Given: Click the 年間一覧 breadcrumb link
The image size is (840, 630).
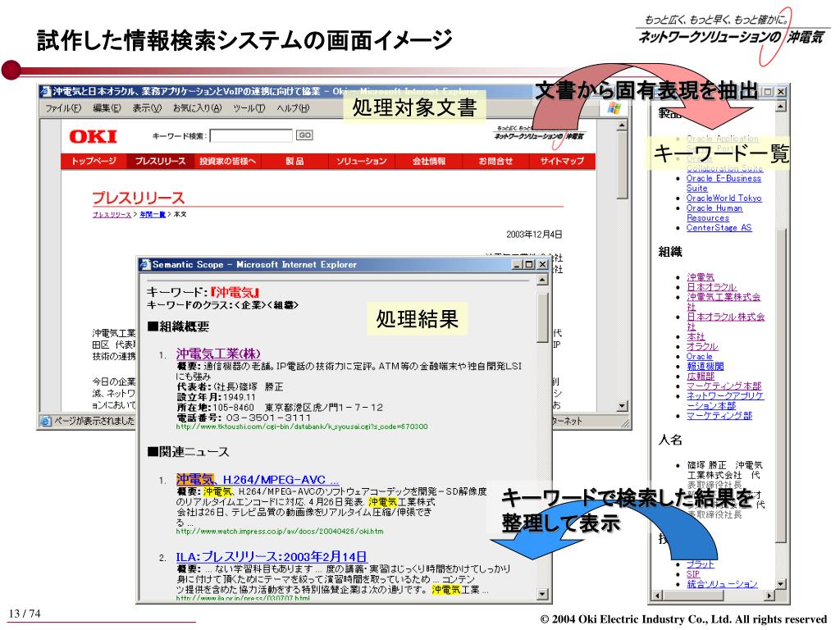Looking at the screenshot, I should pyautogui.click(x=153, y=215).
